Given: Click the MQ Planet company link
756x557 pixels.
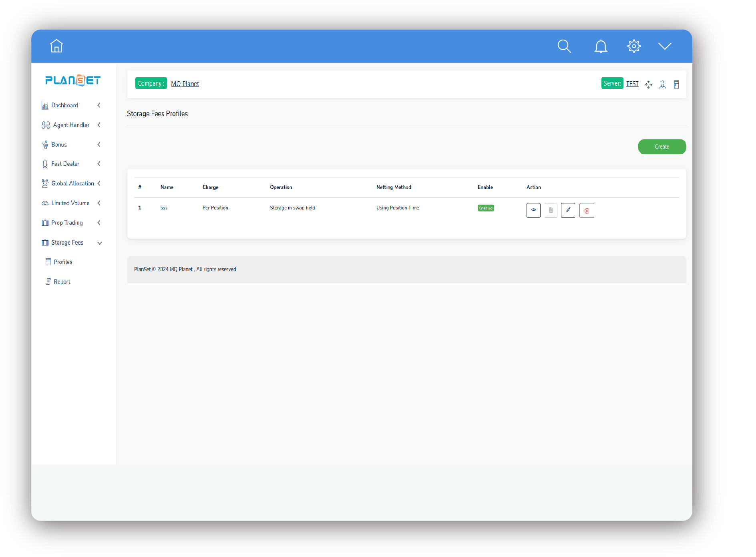Looking at the screenshot, I should tap(185, 84).
